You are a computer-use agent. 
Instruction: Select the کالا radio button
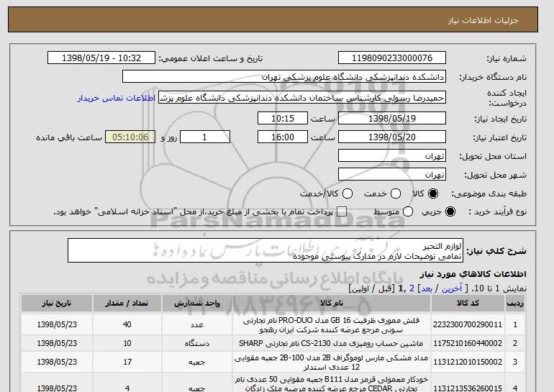[433, 193]
